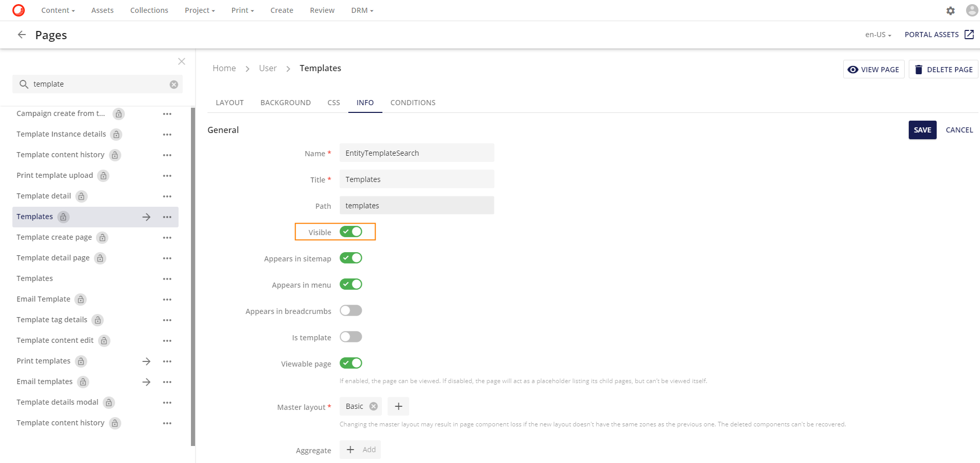Expand the en-US language selector
The height and width of the screenshot is (463, 980).
point(878,35)
